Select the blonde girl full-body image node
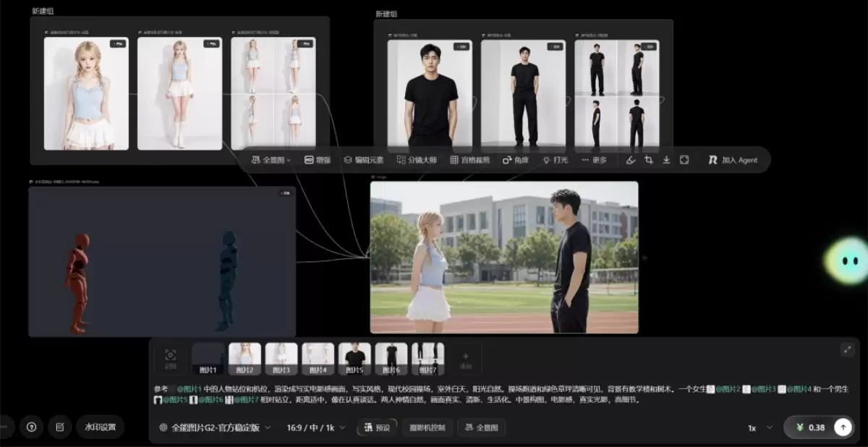This screenshot has width=868, height=447. [x=179, y=93]
